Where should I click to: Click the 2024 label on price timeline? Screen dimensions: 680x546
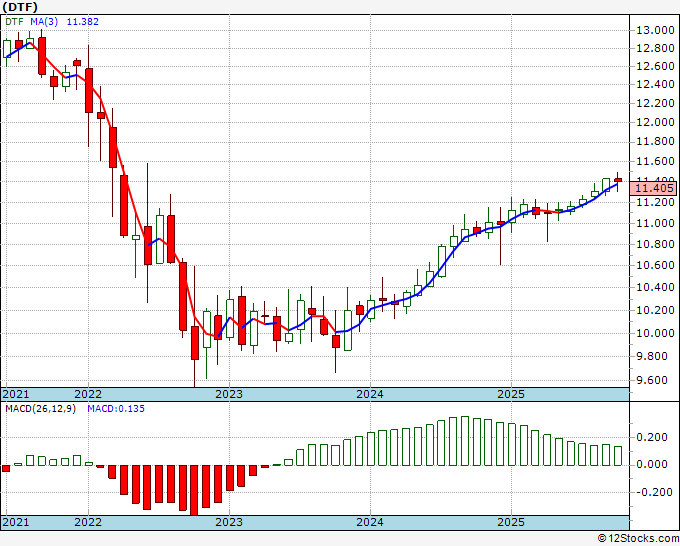point(370,394)
